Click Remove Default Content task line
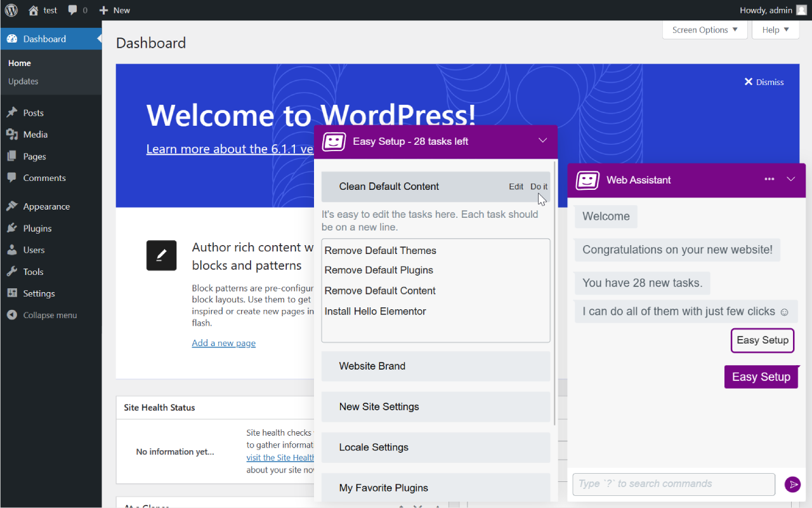 click(380, 291)
